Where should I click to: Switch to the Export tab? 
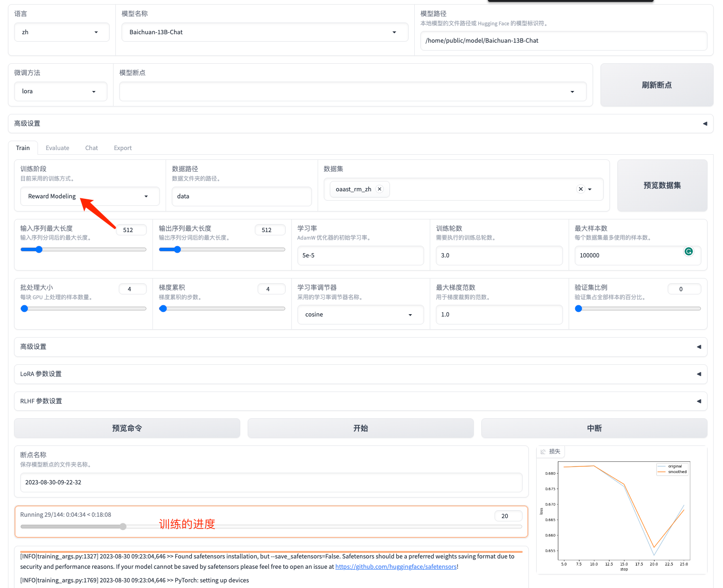pyautogui.click(x=122, y=148)
